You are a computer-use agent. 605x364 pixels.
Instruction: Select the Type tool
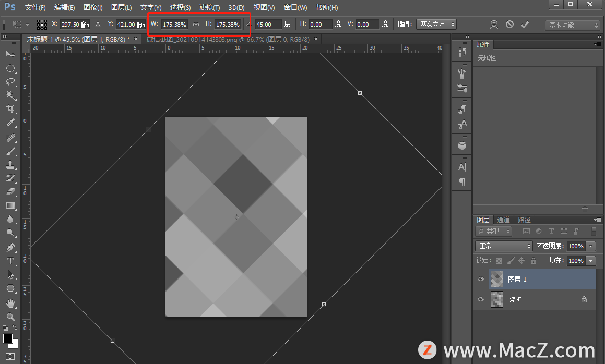10,261
